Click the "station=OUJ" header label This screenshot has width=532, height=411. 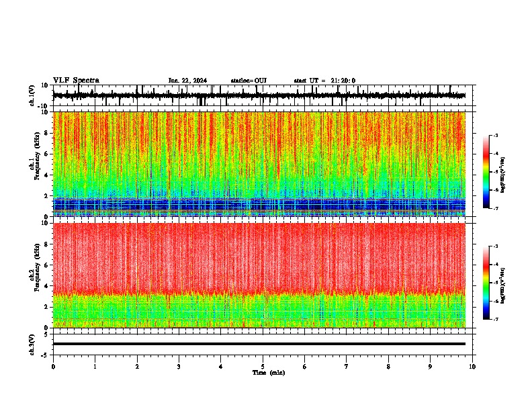tap(249, 81)
